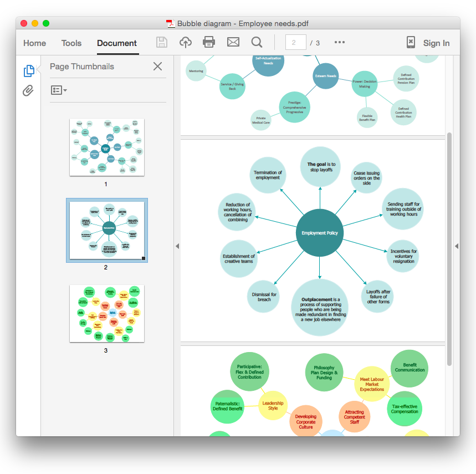This screenshot has height=474, width=476.
Task: Click 'Defined Contribution Pension Plan' bubble
Action: [406, 79]
